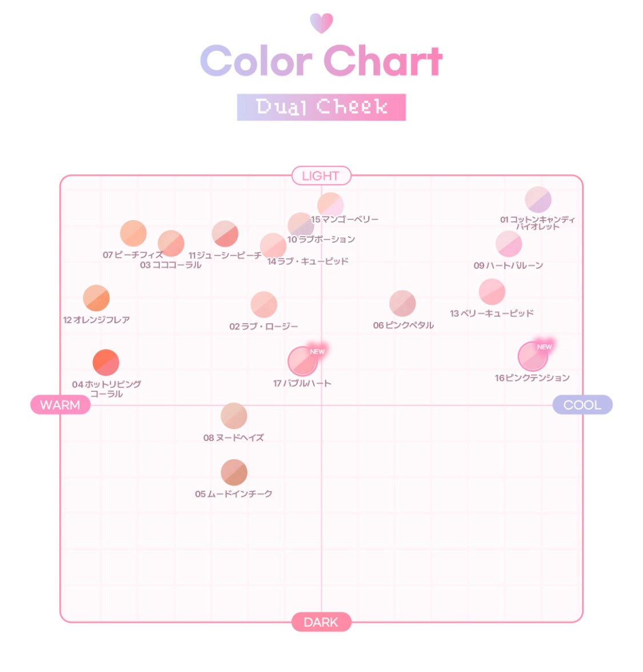Pick the 15 Mango Berry color circle
Viewport: 643px width, 672px height.
tap(330, 205)
